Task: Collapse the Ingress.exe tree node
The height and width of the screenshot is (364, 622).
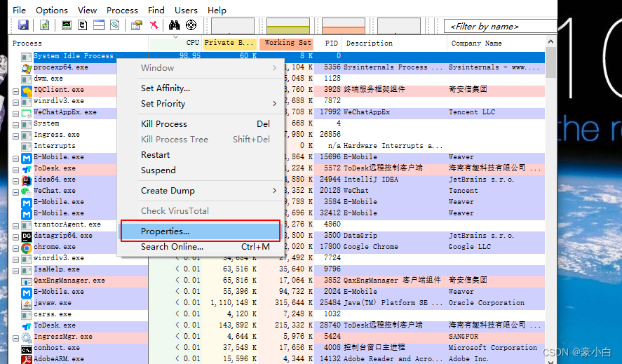Action: coord(15,136)
